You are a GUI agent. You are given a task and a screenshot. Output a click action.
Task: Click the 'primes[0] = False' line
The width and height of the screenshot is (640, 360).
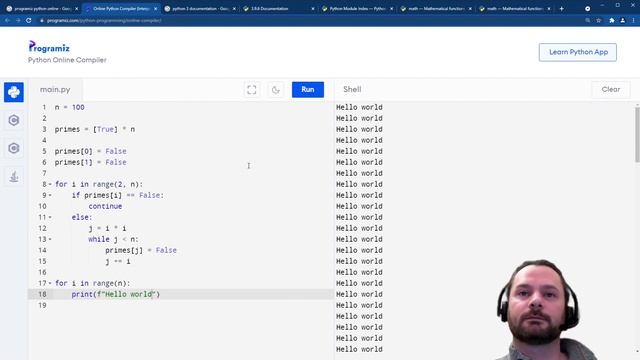tap(91, 151)
